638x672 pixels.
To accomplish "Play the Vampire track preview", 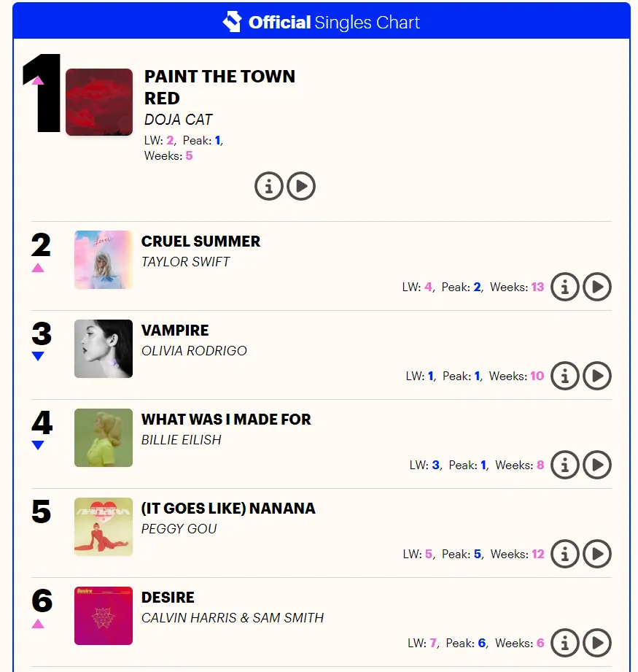I will pos(597,376).
